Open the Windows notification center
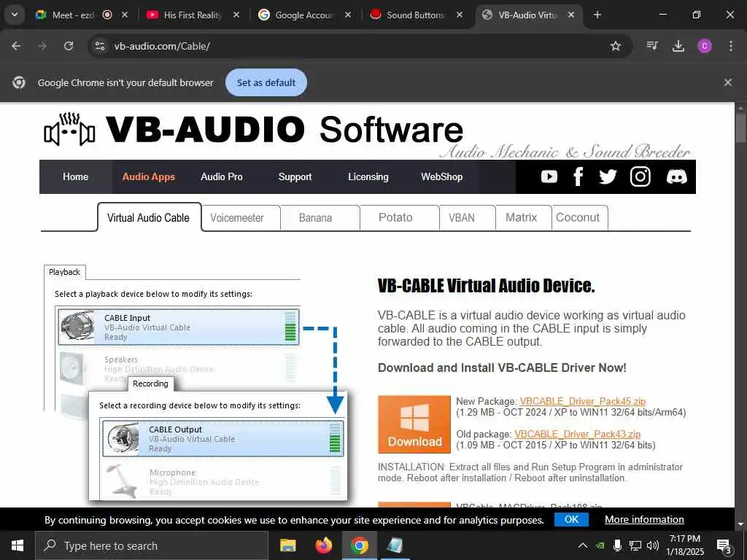 724,545
